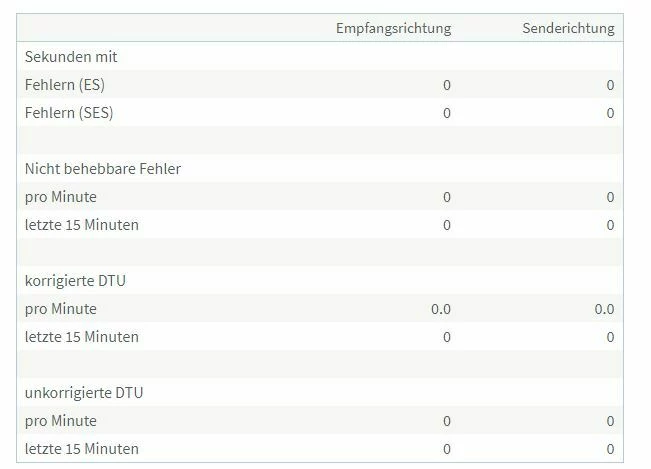Click the 'unkorrigierte DTU' heading
Image resolution: width=651 pixels, height=469 pixels.
point(84,393)
